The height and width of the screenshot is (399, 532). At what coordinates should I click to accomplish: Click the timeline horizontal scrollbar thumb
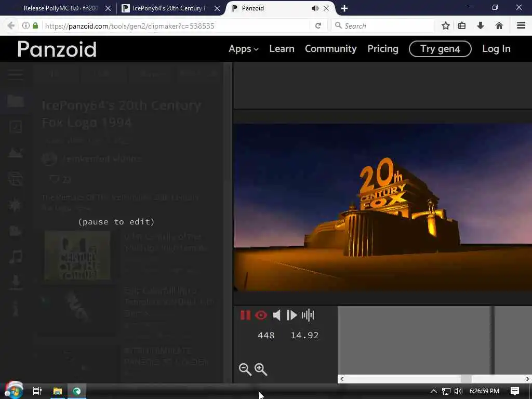click(466, 379)
